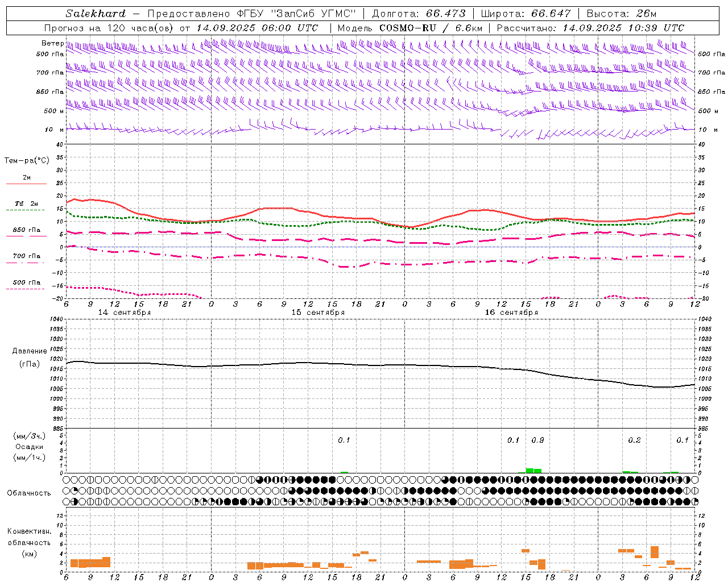Click the 0.2 precipitation amount value
This screenshot has height=582, width=728.
[x=634, y=440]
